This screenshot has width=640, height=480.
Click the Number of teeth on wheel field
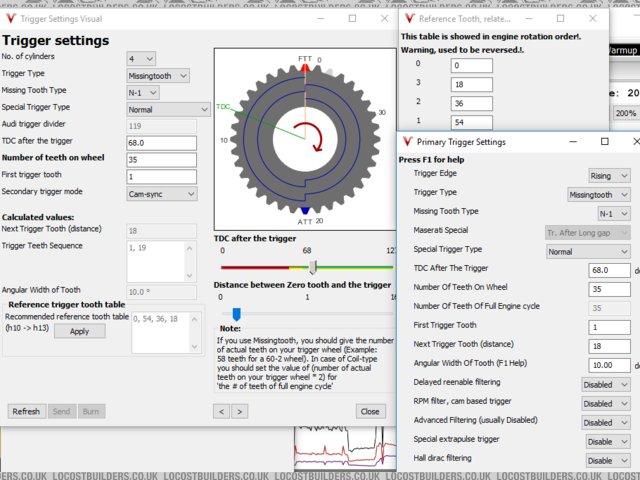[161, 160]
